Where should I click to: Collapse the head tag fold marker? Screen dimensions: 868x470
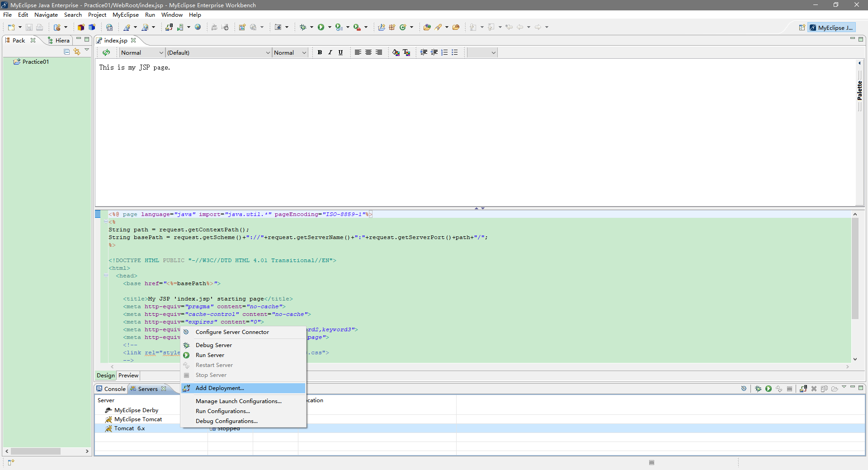coord(106,275)
